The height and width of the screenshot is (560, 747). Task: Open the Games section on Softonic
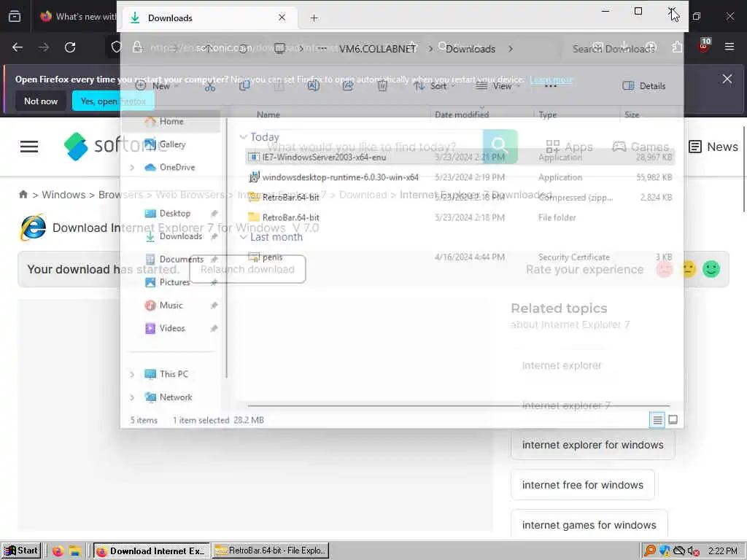coord(640,146)
